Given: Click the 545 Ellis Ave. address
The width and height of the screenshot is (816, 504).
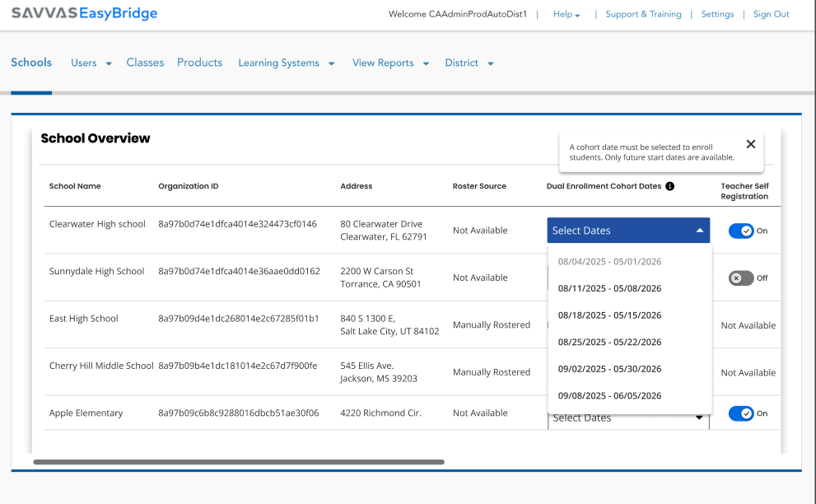Looking at the screenshot, I should coord(379,372).
